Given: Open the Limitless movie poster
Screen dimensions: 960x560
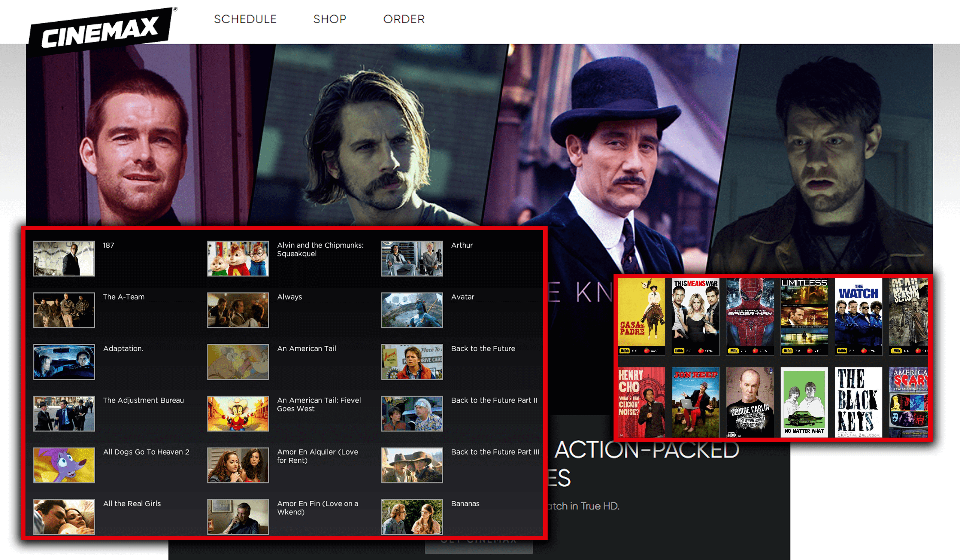Looking at the screenshot, I should click(x=804, y=312).
